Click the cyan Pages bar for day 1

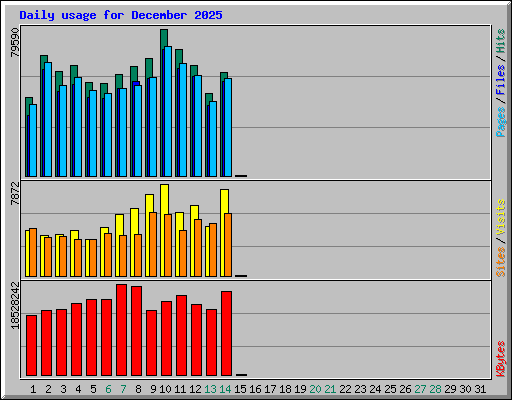pyautogui.click(x=33, y=140)
